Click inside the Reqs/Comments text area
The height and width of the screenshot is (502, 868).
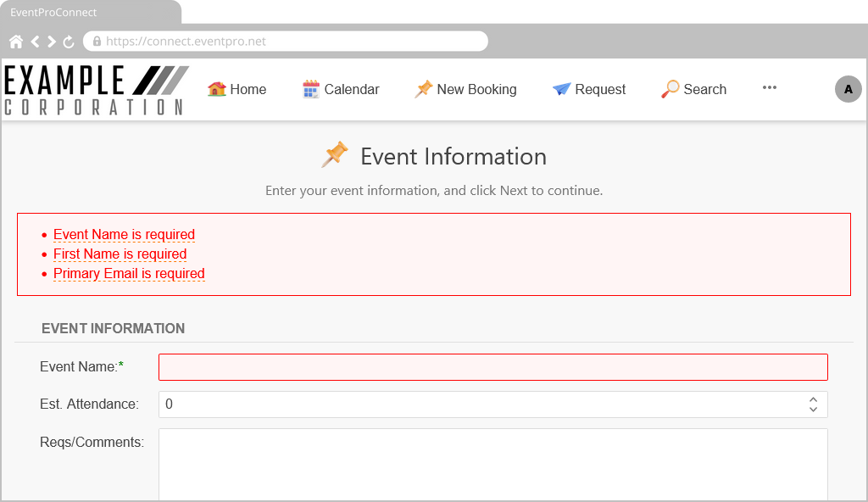pyautogui.click(x=493, y=465)
